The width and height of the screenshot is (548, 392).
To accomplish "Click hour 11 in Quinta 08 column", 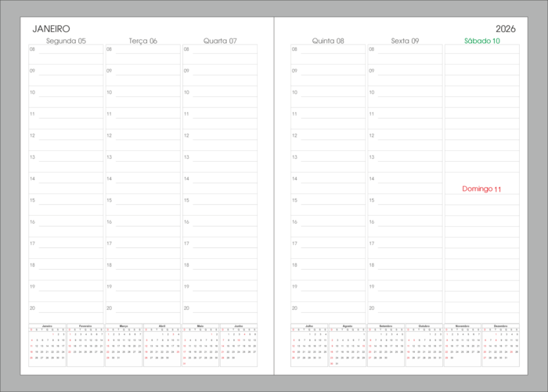I will click(x=294, y=114).
